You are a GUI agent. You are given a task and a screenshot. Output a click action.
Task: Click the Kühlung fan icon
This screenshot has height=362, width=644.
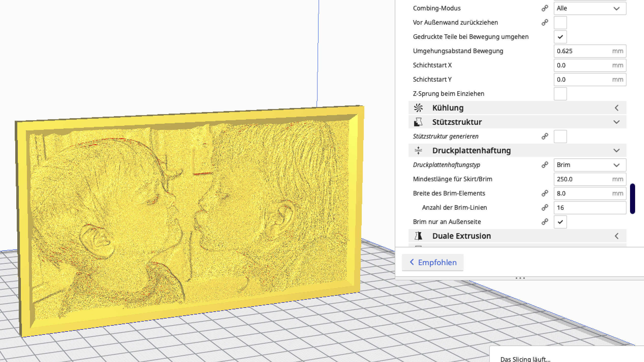click(418, 108)
